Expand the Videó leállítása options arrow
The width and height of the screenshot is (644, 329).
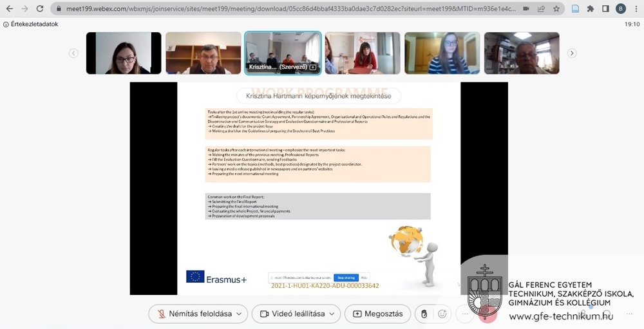(332, 314)
